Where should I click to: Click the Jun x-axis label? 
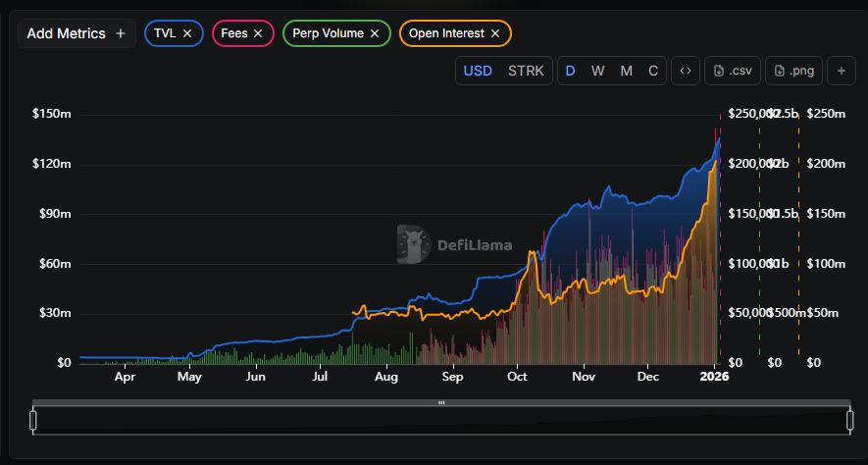click(256, 377)
